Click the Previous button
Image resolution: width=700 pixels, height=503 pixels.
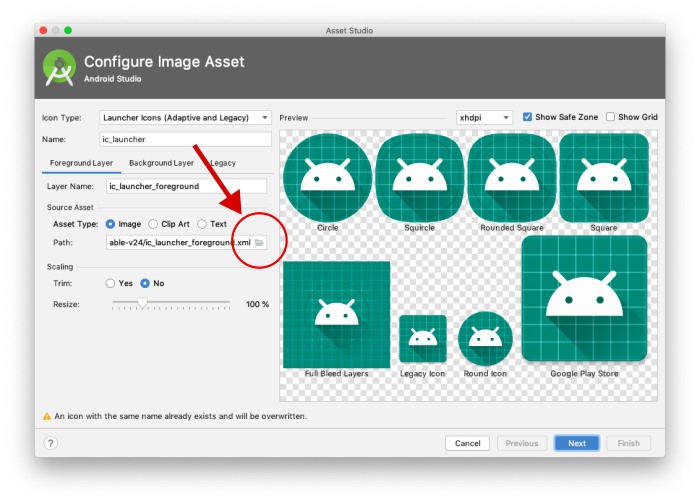pos(522,443)
